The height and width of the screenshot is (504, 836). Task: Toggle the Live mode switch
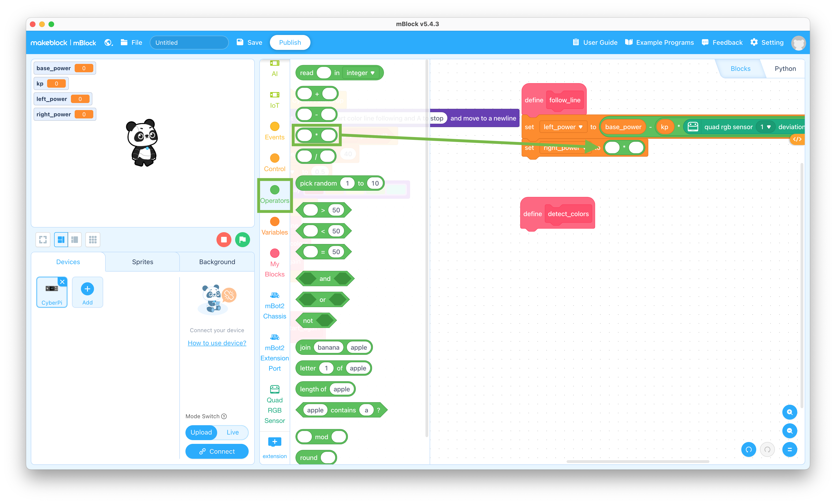tap(232, 432)
